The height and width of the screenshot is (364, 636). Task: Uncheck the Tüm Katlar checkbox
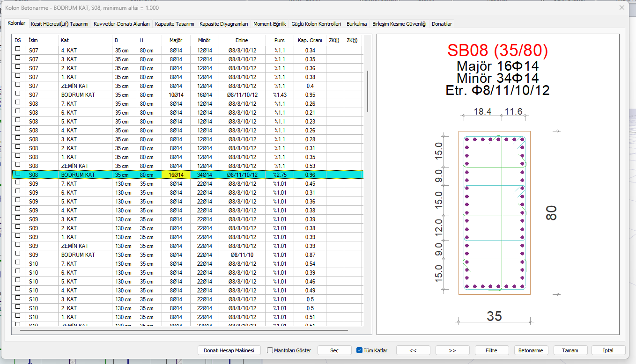click(360, 350)
